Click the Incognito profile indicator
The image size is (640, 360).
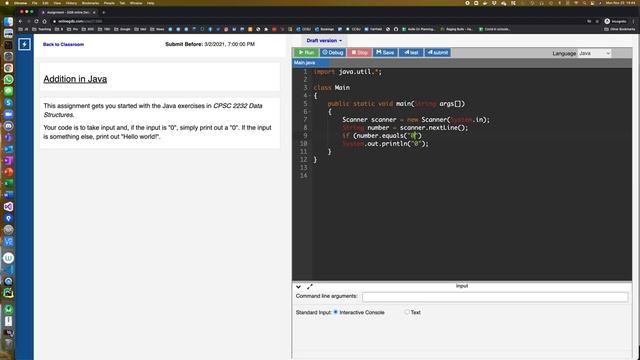(x=616, y=21)
